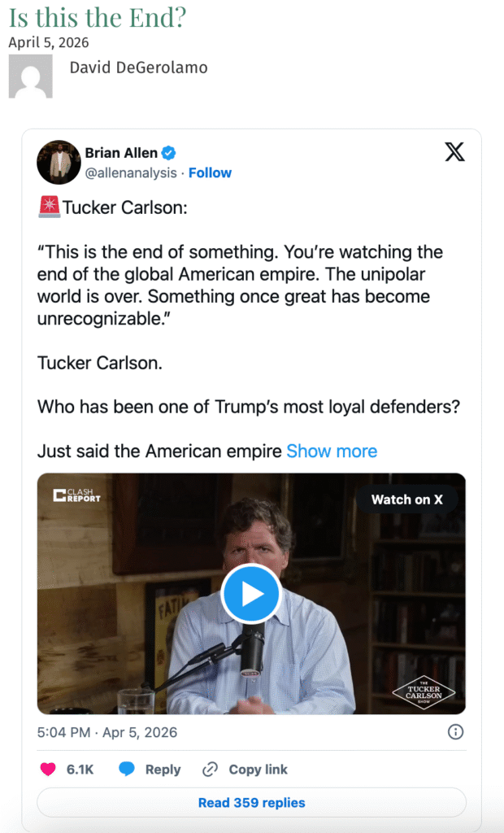This screenshot has width=504, height=833.
Task: Click the X logo icon on the tweet
Action: (455, 152)
